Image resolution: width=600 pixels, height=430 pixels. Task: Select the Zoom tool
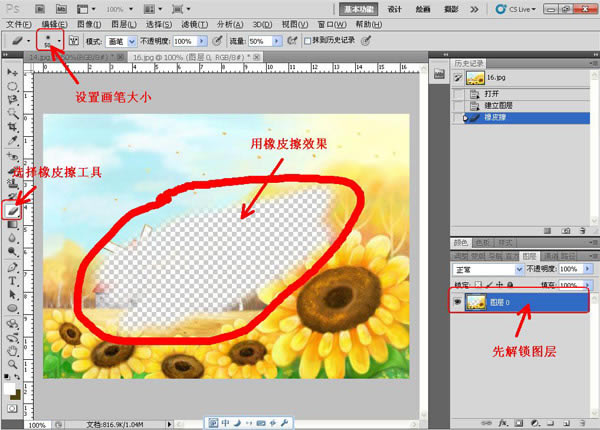pos(12,364)
